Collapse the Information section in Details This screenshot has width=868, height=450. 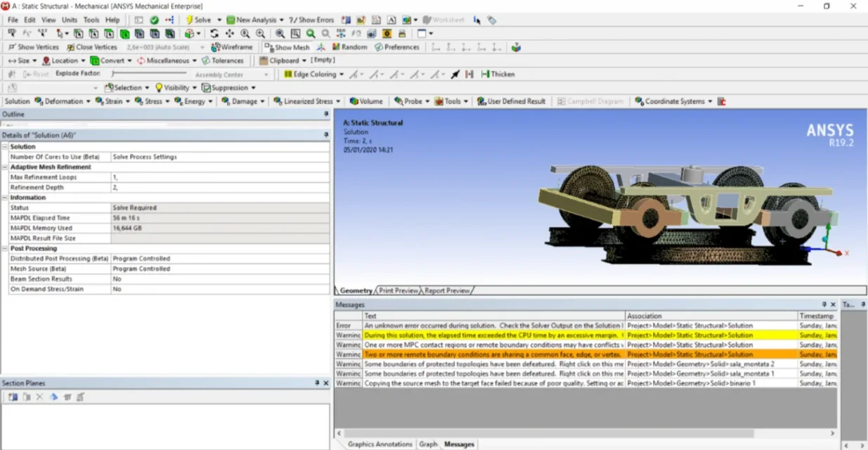[5, 198]
